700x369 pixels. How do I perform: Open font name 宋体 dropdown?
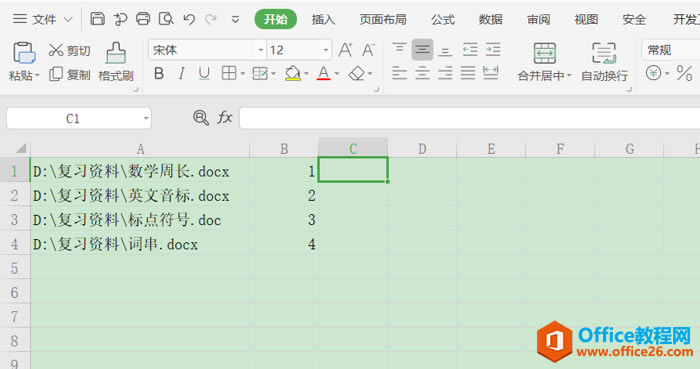[261, 50]
